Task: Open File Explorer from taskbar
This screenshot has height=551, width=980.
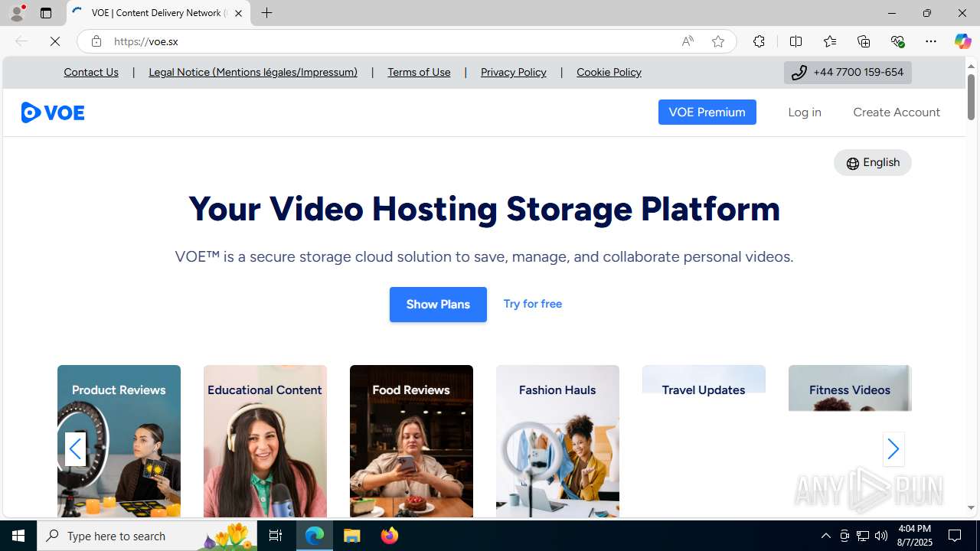Action: coord(352,536)
